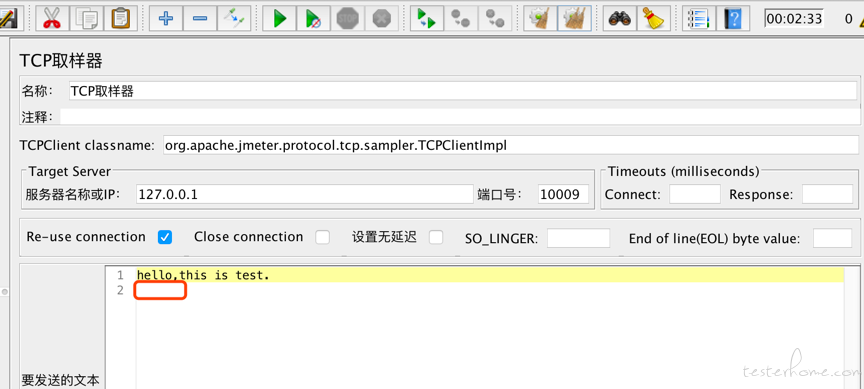Viewport: 864px width, 389px height.
Task: Tick the 设置无延迟 checkbox
Action: [x=436, y=237]
